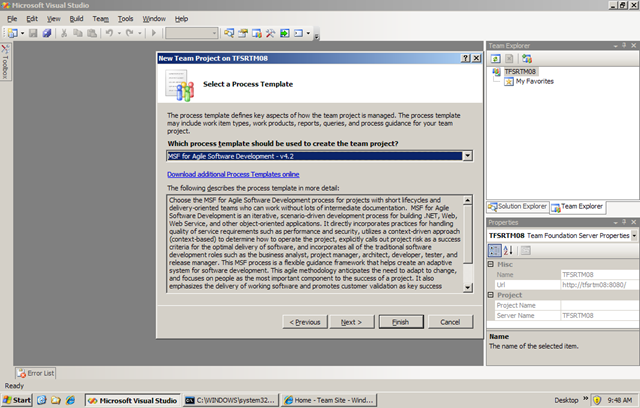The width and height of the screenshot is (640, 408).
Task: Collapse the Project property category
Action: [x=491, y=295]
